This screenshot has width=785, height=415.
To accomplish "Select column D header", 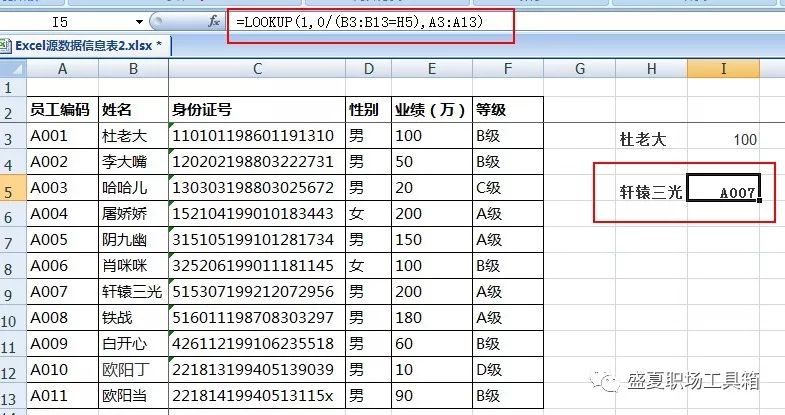I will pyautogui.click(x=368, y=69).
